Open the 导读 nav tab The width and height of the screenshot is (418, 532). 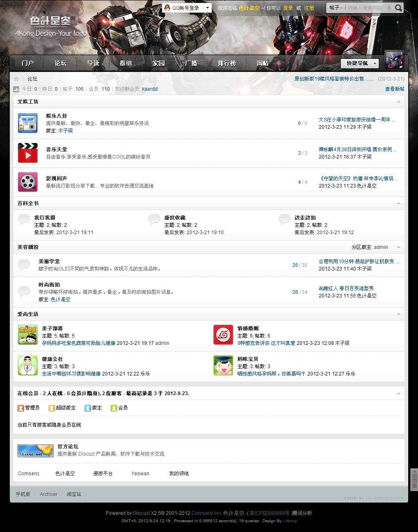point(93,63)
